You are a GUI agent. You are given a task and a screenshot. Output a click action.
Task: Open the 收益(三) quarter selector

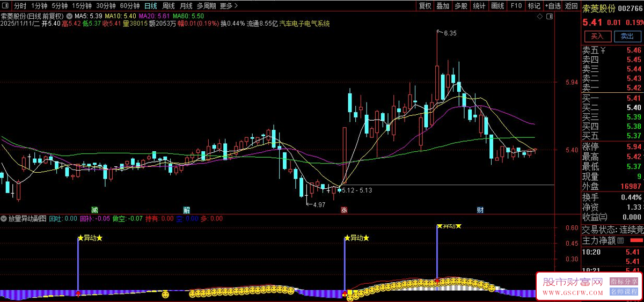click(x=595, y=217)
